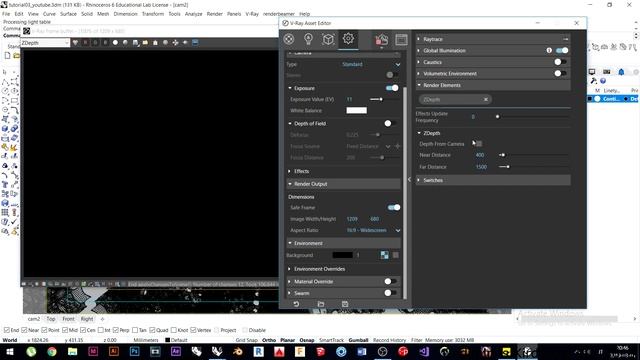The image size is (640, 360).
Task: Open Photoshop from the taskbar
Action: coord(134,351)
